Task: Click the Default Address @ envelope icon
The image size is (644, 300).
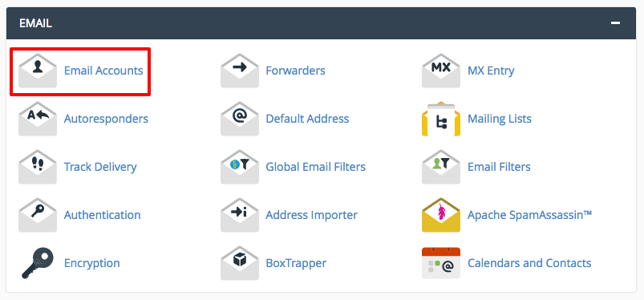Action: click(x=240, y=119)
